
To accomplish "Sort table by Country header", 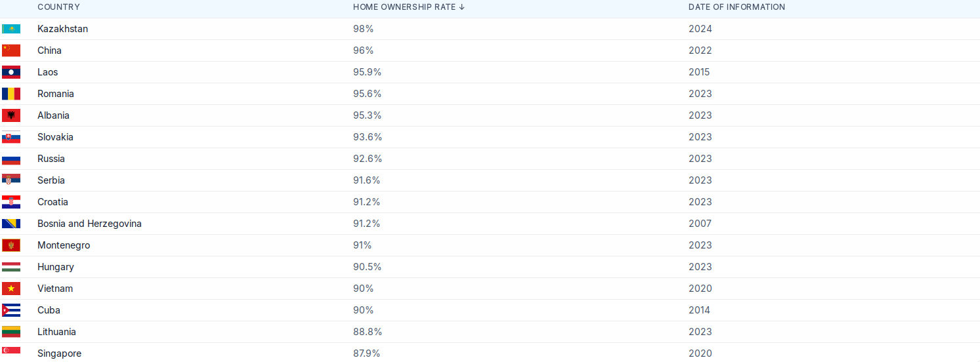I will [x=58, y=7].
